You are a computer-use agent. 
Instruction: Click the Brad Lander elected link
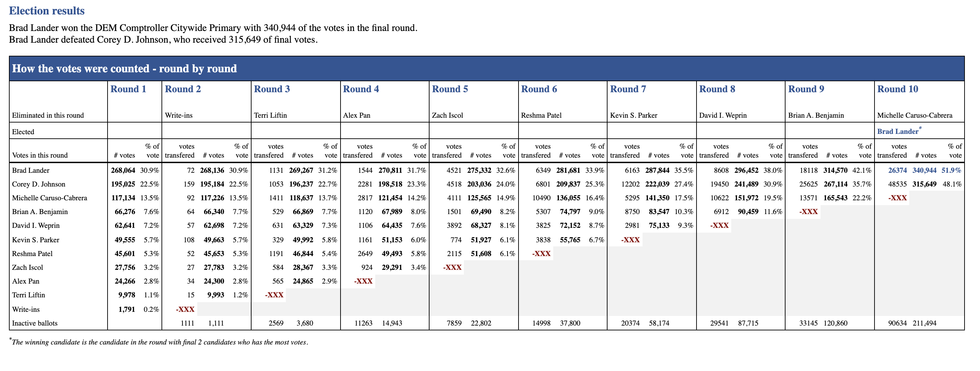coord(898,131)
